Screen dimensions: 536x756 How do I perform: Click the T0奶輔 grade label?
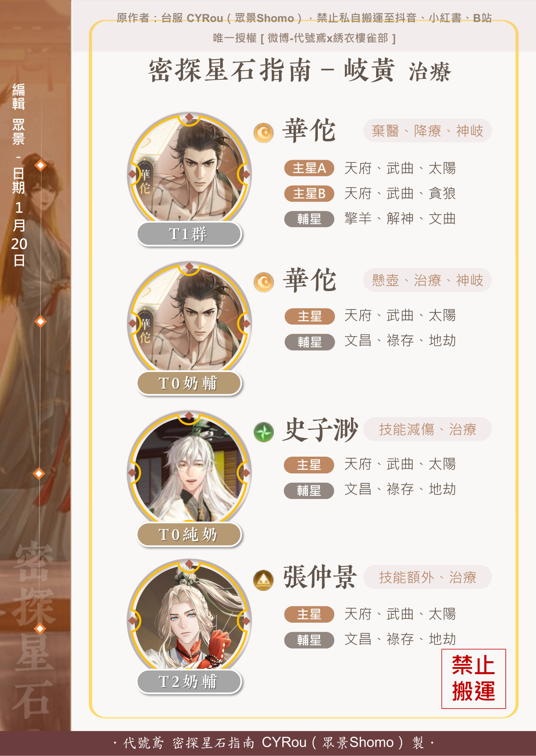[x=189, y=383]
